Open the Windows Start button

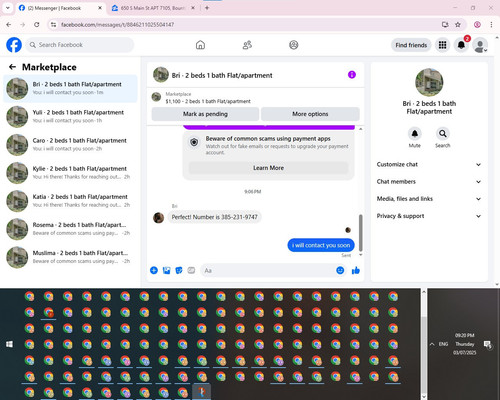(9, 344)
